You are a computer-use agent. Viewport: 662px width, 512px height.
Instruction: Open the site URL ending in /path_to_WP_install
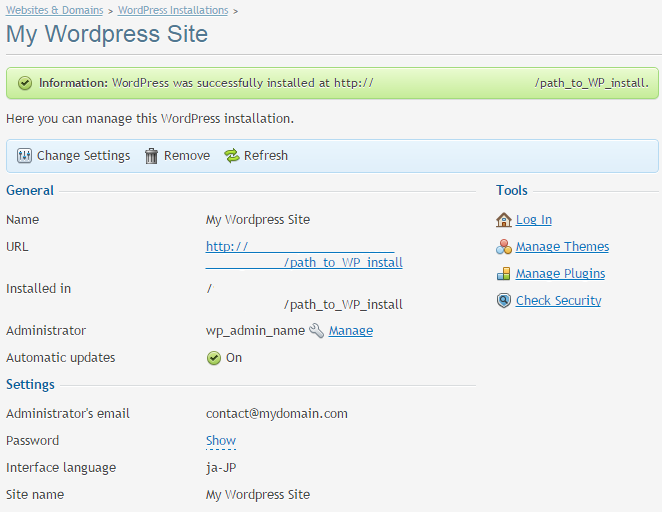(304, 255)
